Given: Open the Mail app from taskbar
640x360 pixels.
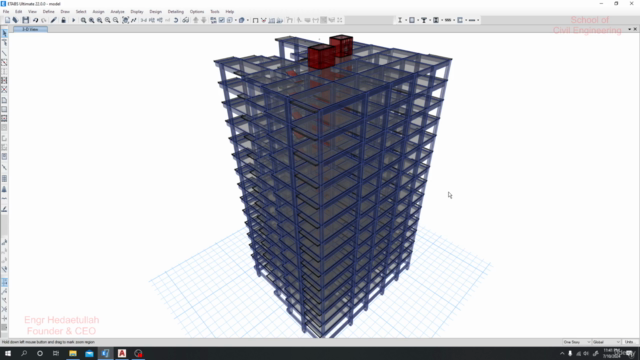Looking at the screenshot, I should point(89,353).
